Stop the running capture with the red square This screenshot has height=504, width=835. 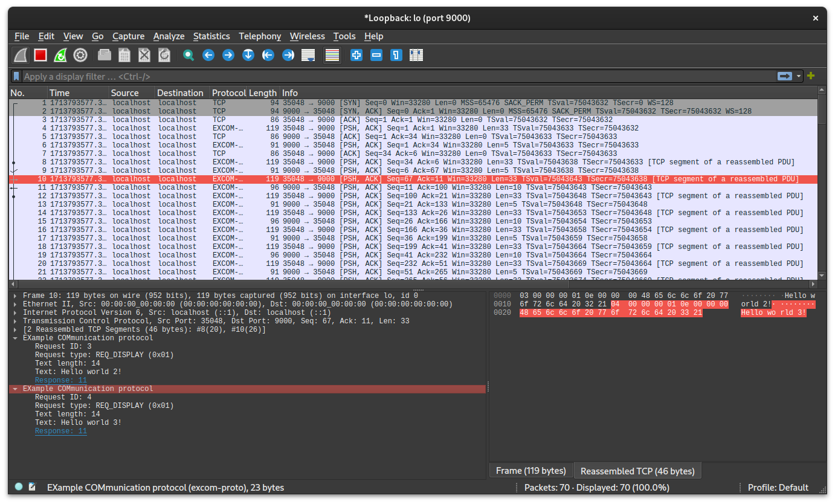click(40, 56)
